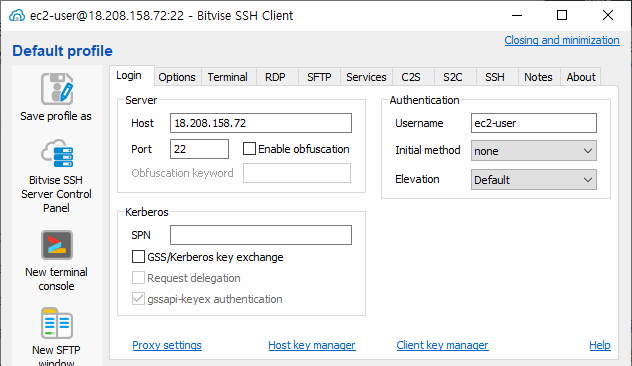Switch to the Options tab

pos(177,77)
